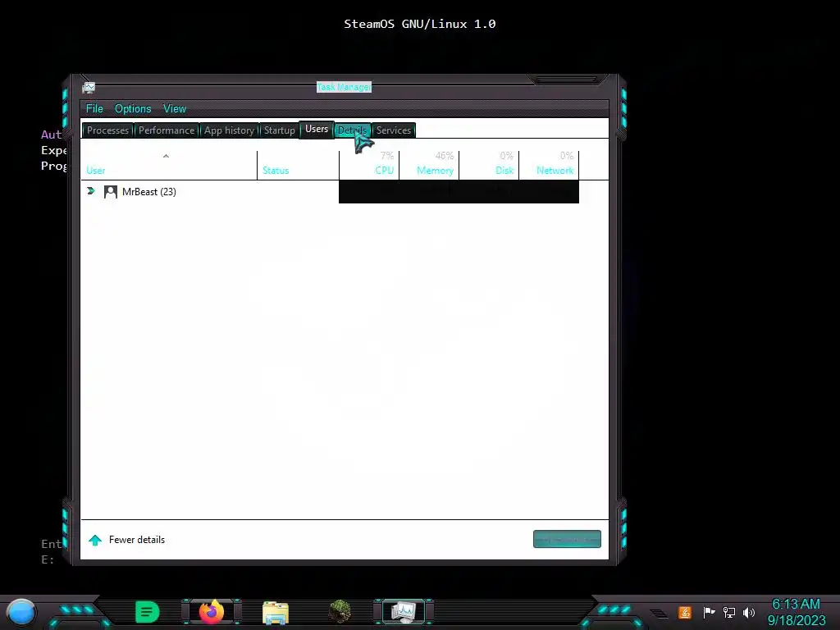Click the Task Manager title bar icon
Image resolution: width=840 pixels, height=630 pixels.
[89, 87]
